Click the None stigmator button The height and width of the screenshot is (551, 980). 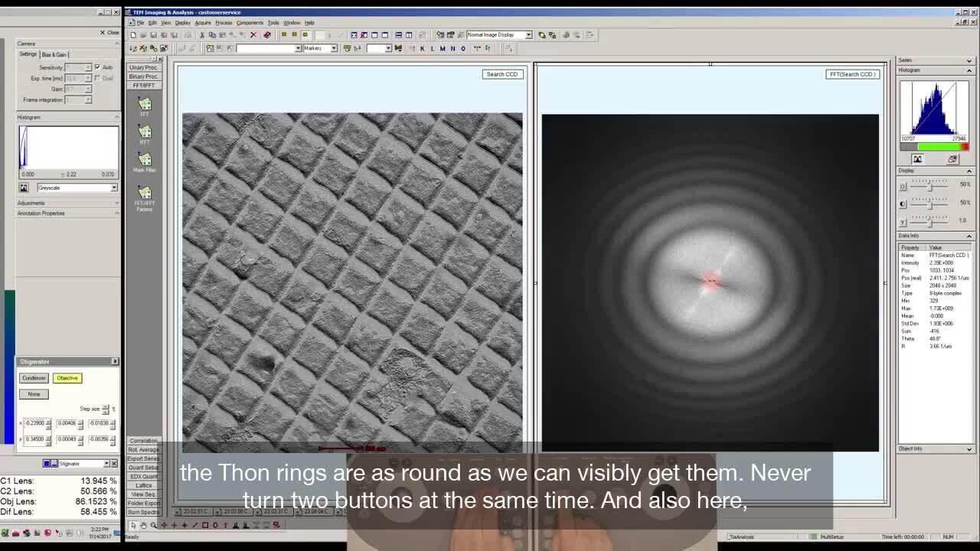(x=34, y=394)
